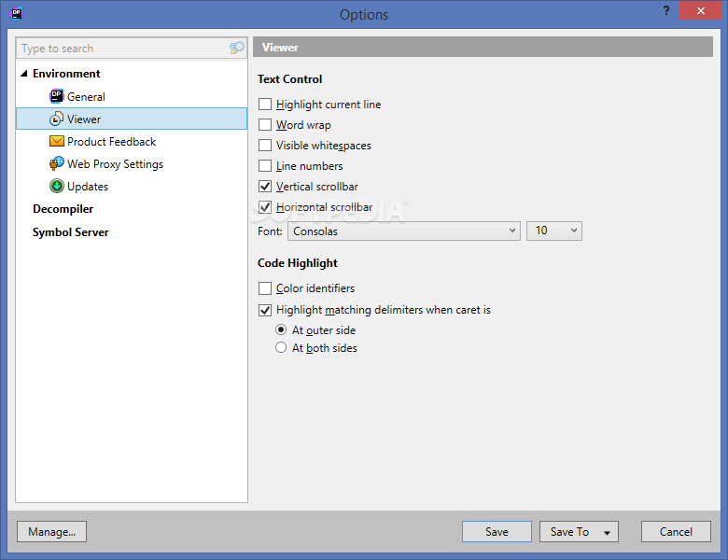Select At both sides radio button
This screenshot has height=560, width=728.
(281, 348)
